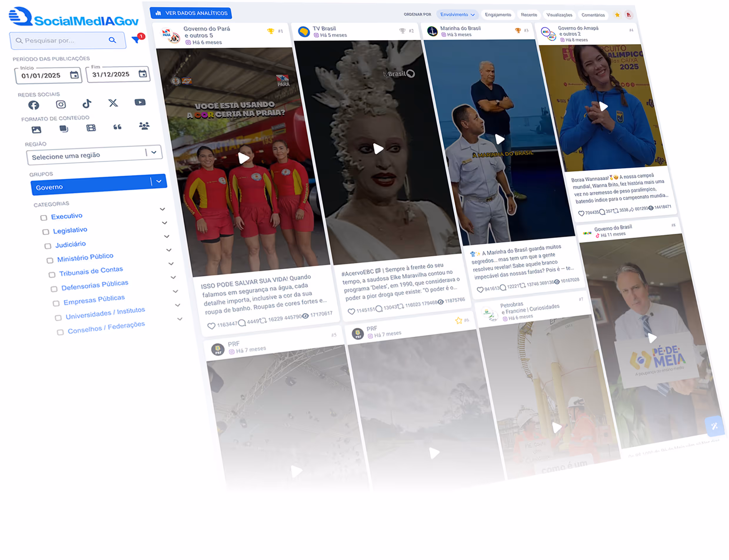
Task: Tick the Ministério Público checkbox
Action: tap(50, 260)
